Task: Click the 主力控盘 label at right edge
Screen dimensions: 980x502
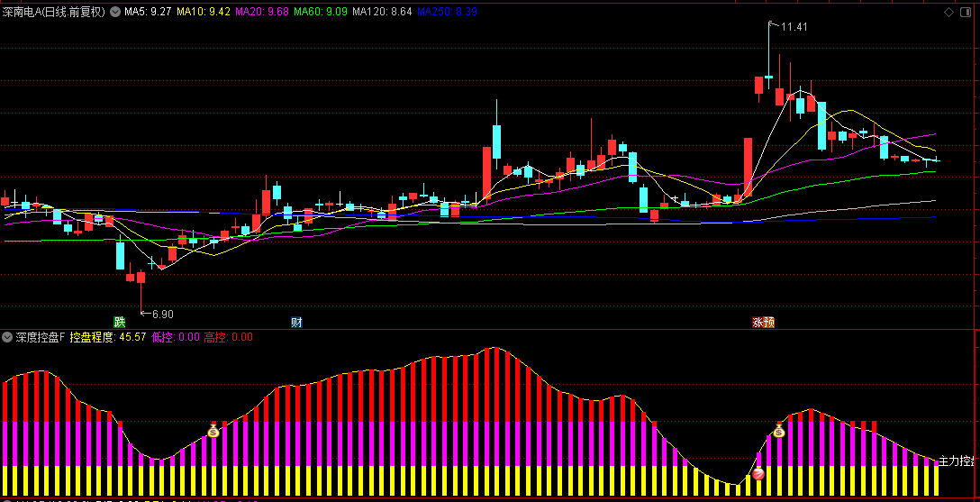Action: (957, 461)
